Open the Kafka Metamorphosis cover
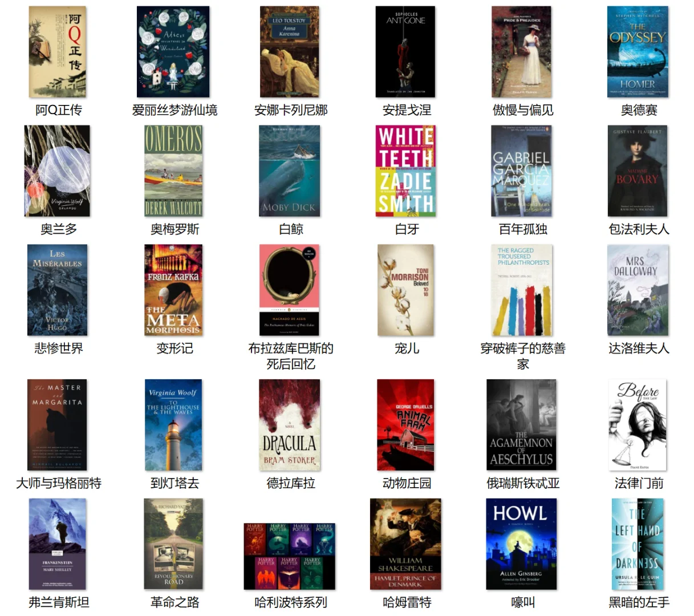This screenshot has height=616, width=694. tap(173, 290)
